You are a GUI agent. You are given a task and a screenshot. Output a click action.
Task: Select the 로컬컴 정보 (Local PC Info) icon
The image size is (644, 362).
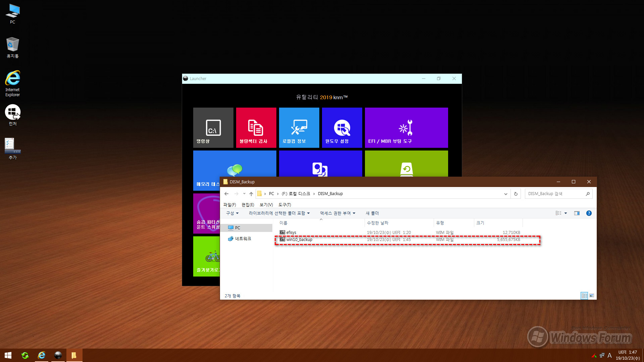pos(299,128)
